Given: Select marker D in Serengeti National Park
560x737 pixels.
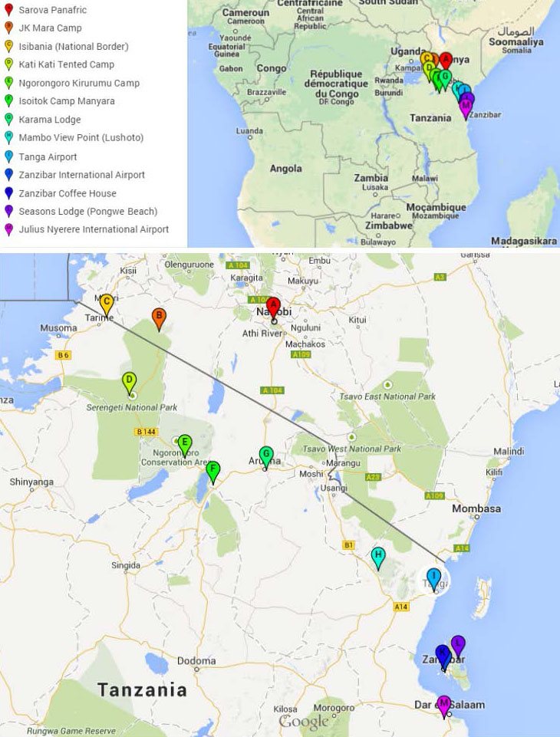Looking at the screenshot, I should click(130, 381).
